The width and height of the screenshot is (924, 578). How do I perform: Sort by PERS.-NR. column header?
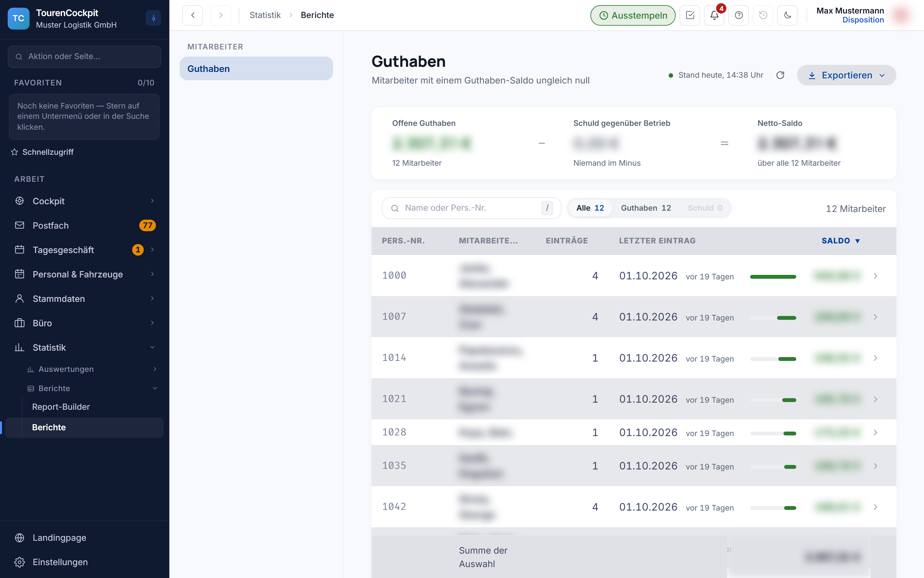[x=403, y=241]
